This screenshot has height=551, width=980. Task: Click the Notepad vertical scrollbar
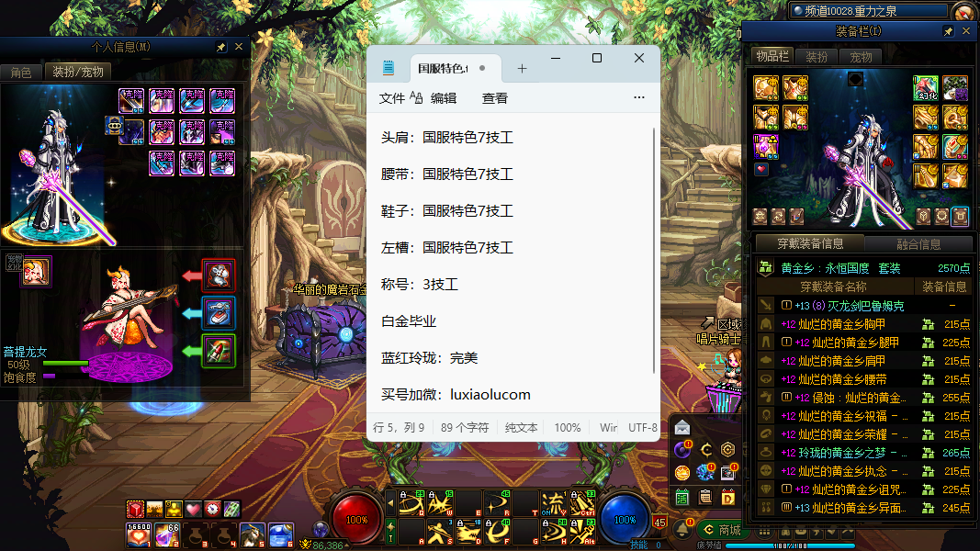point(654,250)
